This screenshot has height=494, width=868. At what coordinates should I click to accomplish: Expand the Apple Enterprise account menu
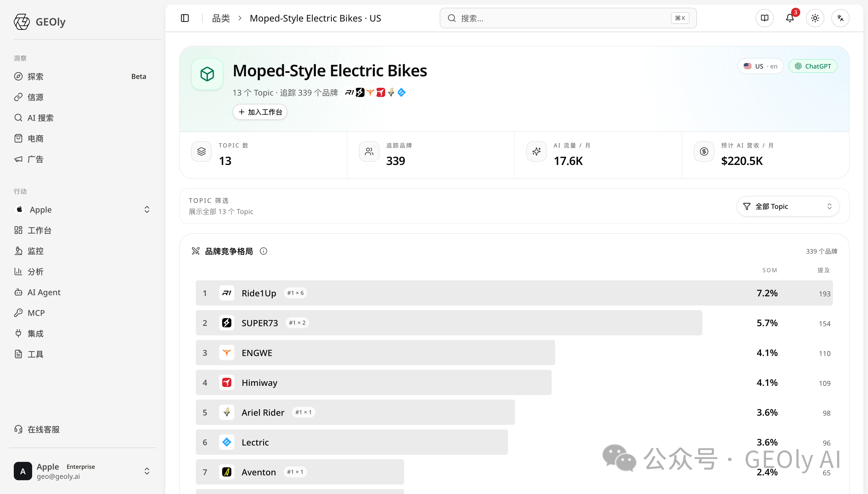(82, 471)
